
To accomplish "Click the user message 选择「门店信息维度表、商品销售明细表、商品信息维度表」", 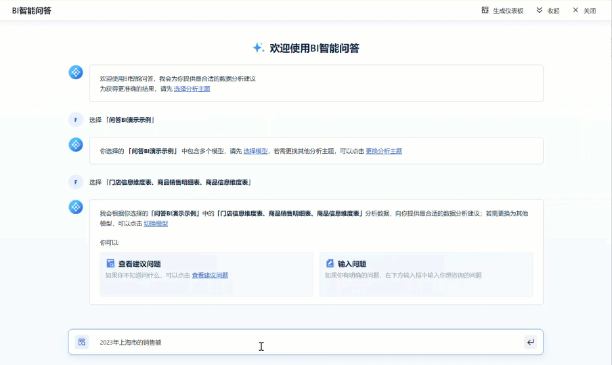I will [170, 182].
